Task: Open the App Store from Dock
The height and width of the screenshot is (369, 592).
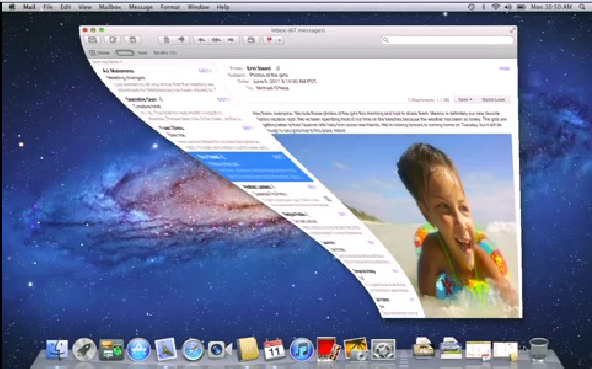Action: [139, 349]
